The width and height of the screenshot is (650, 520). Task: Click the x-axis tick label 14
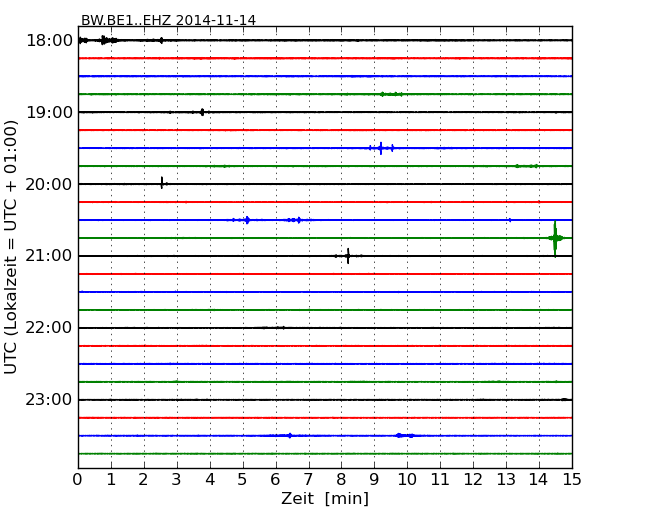[538, 479]
